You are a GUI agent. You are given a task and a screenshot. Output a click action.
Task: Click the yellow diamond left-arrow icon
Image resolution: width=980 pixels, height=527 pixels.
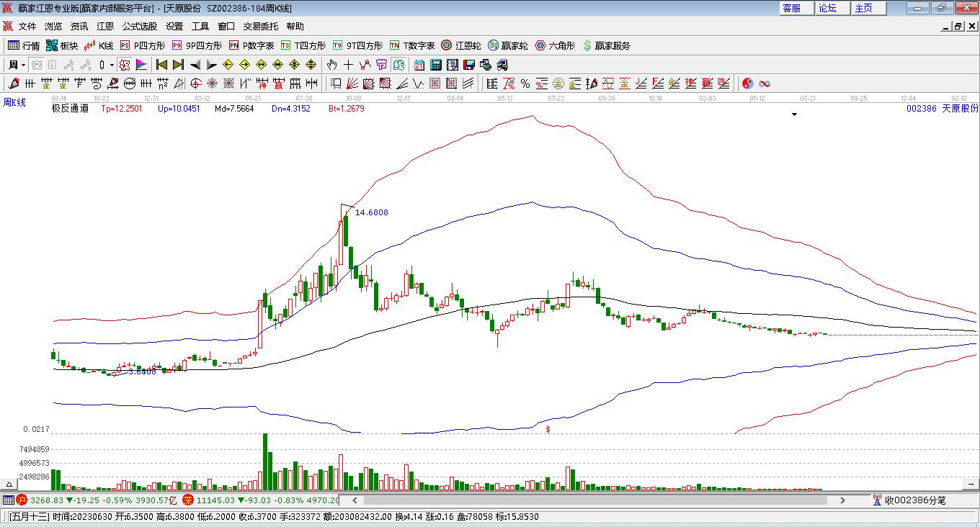pos(228,65)
